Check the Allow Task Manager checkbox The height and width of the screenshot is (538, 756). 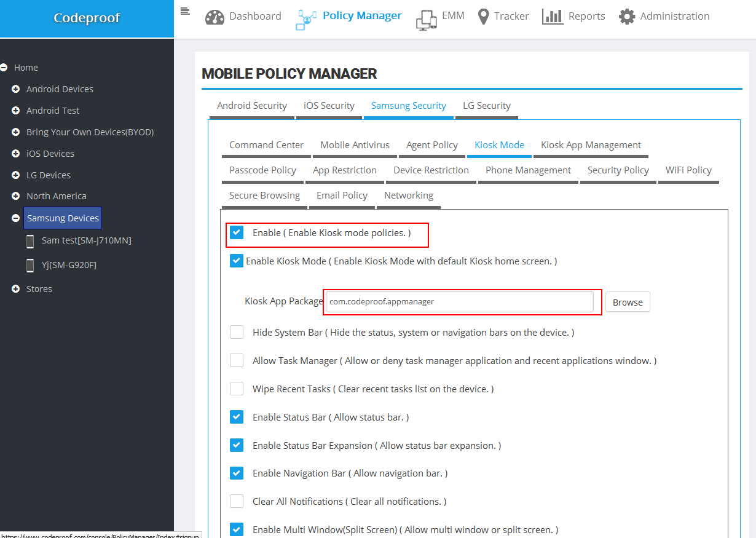coord(237,360)
